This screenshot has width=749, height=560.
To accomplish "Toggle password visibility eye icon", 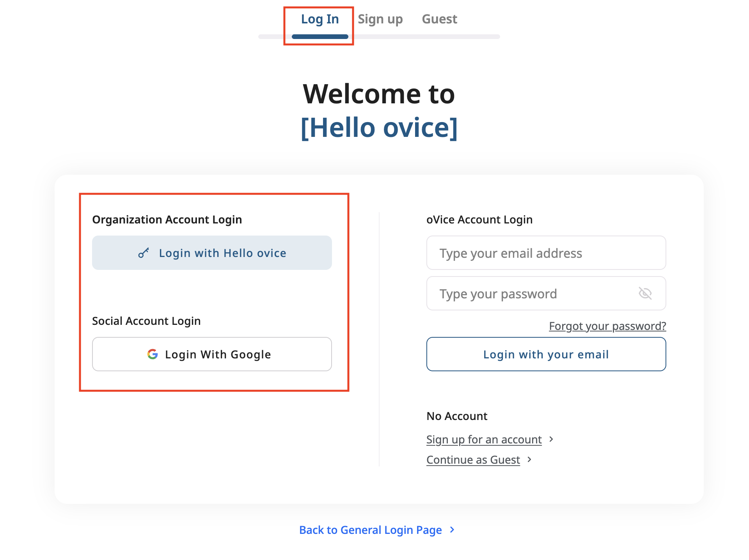I will tap(645, 293).
